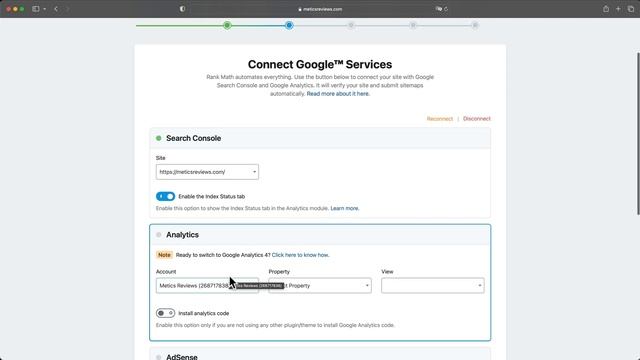The image size is (640, 360).
Task: Click the Reconnect link
Action: (440, 119)
